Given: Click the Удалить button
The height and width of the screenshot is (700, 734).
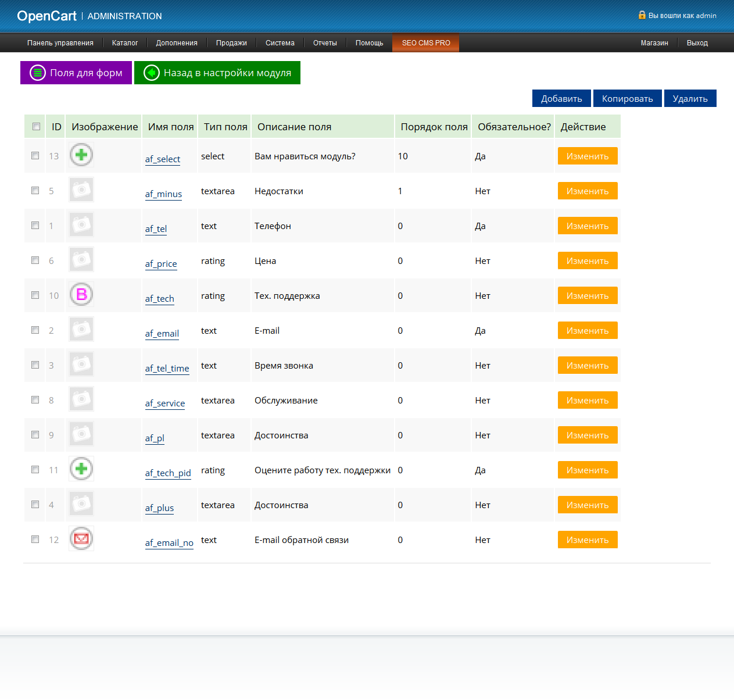Looking at the screenshot, I should point(690,98).
